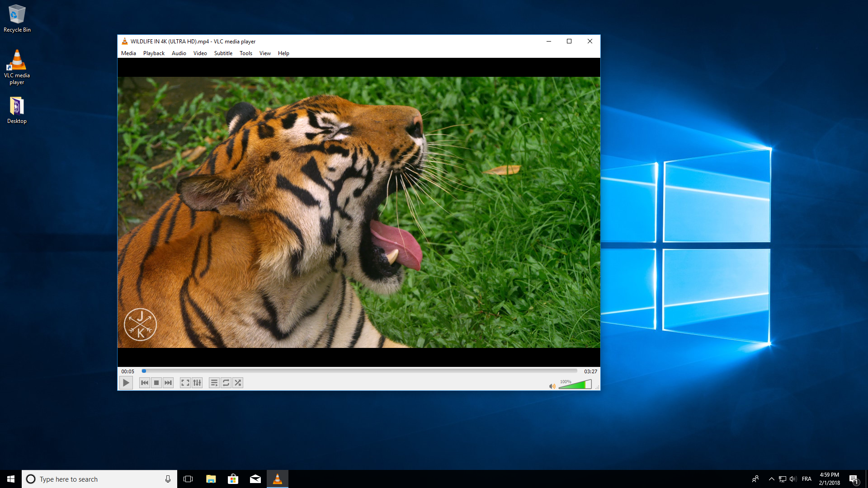Skip to the next media item

[x=168, y=382]
